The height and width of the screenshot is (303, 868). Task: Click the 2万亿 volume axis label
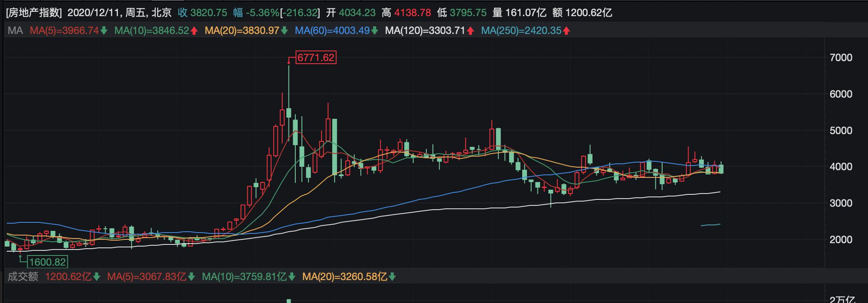point(842,300)
